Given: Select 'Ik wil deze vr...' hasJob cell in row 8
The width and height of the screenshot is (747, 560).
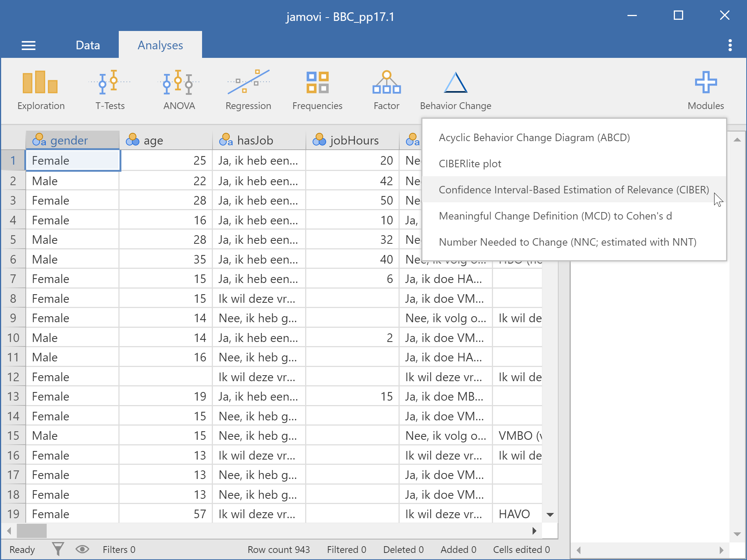Looking at the screenshot, I should tap(259, 298).
